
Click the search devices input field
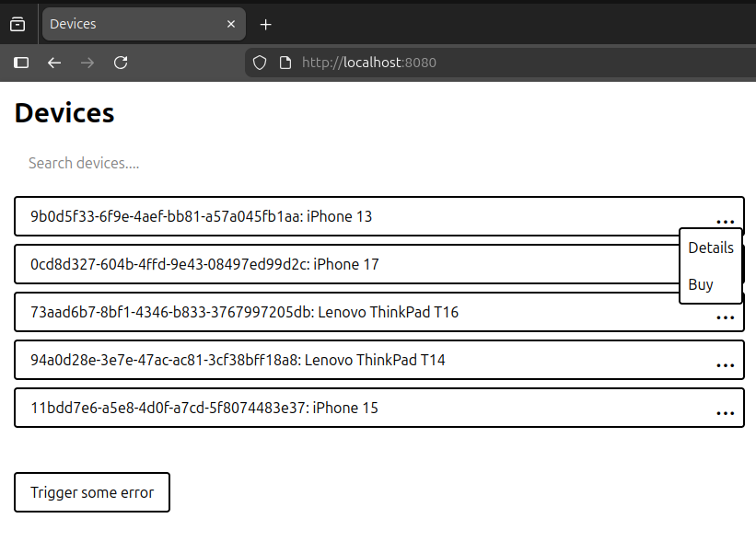coord(184,163)
